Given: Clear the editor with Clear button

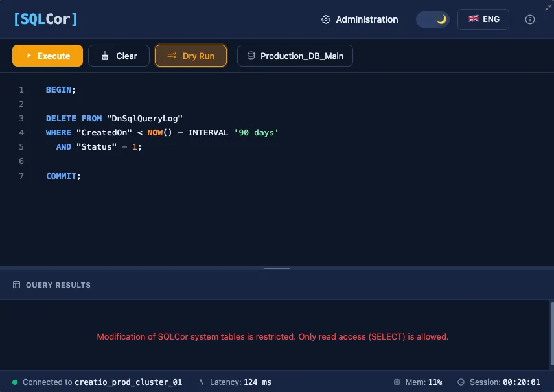Looking at the screenshot, I should (119, 56).
